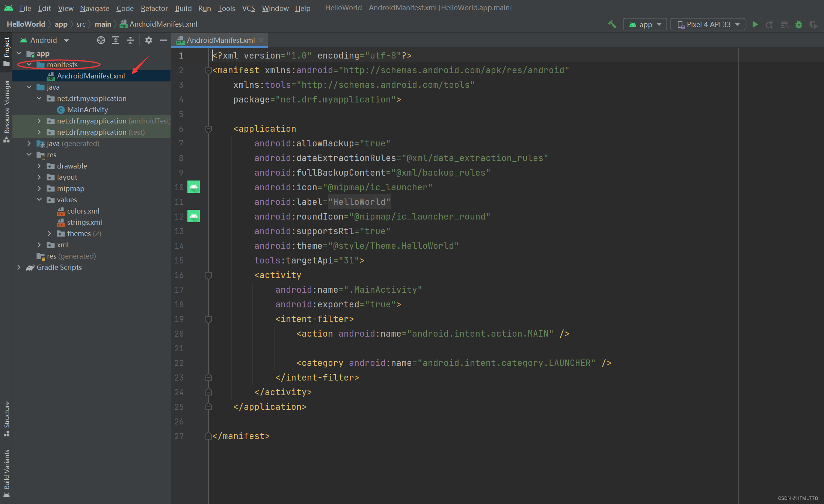Image resolution: width=824 pixels, height=504 pixels.
Task: Click the Structure panel icon on left sidebar
Action: click(6, 422)
